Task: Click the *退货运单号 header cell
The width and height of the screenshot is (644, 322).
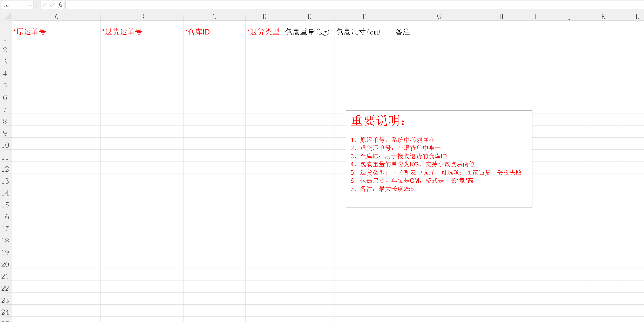Action: coord(142,31)
